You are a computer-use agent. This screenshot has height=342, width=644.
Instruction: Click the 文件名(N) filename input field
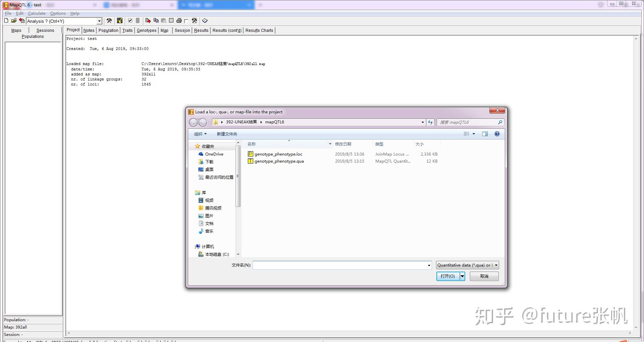[342, 265]
